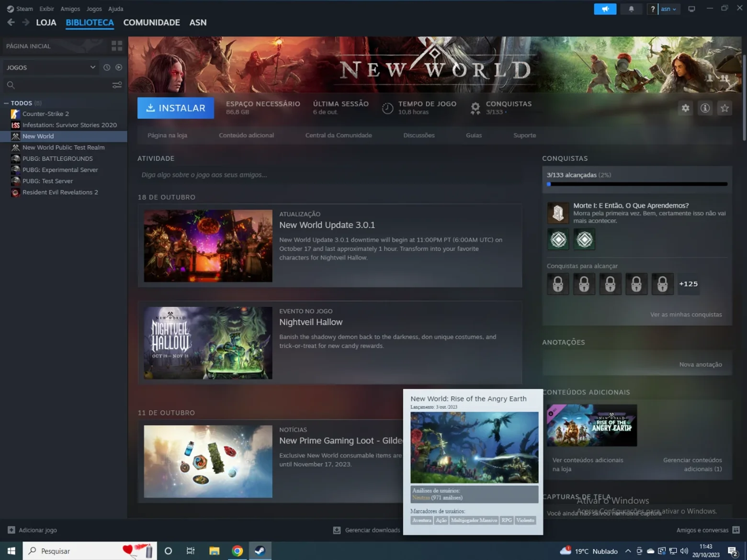
Task: Open the second unlocked achievement badge
Action: (x=584, y=239)
